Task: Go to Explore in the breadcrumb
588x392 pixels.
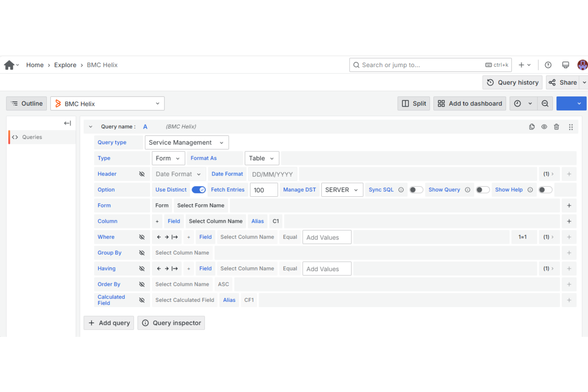Action: click(65, 65)
